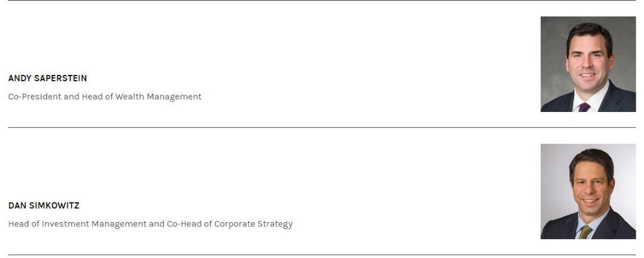Click the surname "SAPERSTEIN"
Image resolution: width=644 pixels, height=258 pixels.
coord(61,79)
